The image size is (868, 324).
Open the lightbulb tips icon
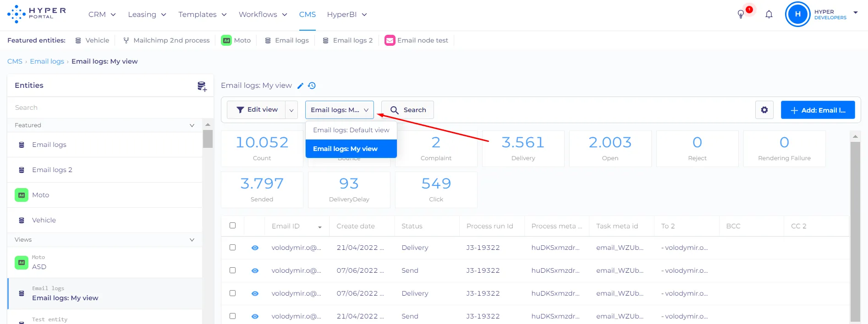(741, 15)
